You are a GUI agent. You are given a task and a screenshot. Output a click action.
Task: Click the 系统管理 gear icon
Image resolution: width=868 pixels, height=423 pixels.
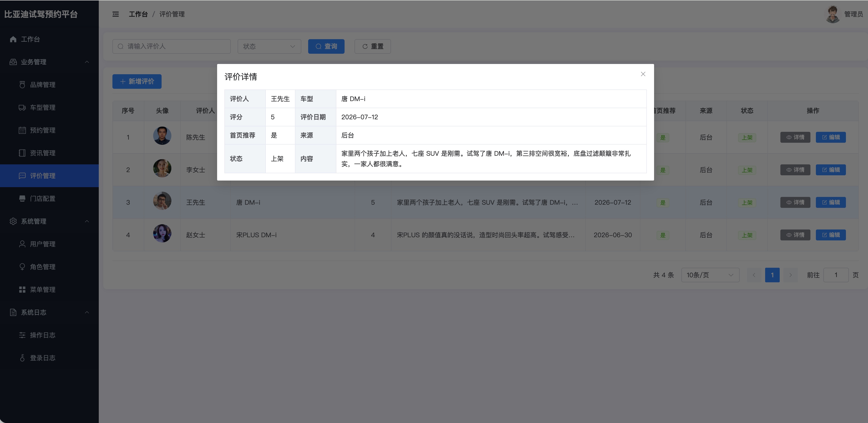click(13, 221)
